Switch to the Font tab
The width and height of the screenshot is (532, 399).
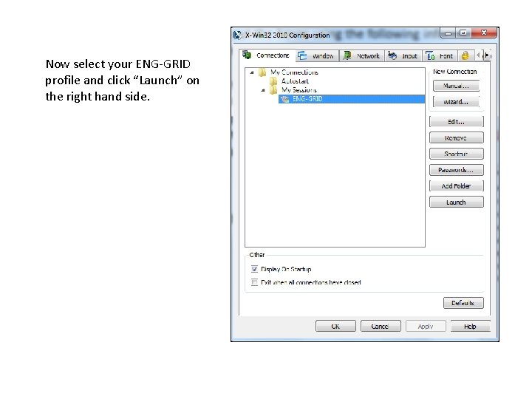pos(440,56)
